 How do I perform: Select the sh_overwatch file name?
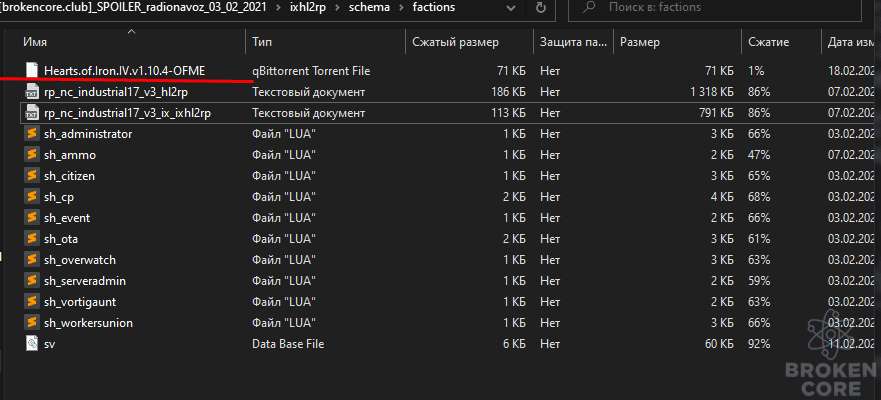pos(80,260)
